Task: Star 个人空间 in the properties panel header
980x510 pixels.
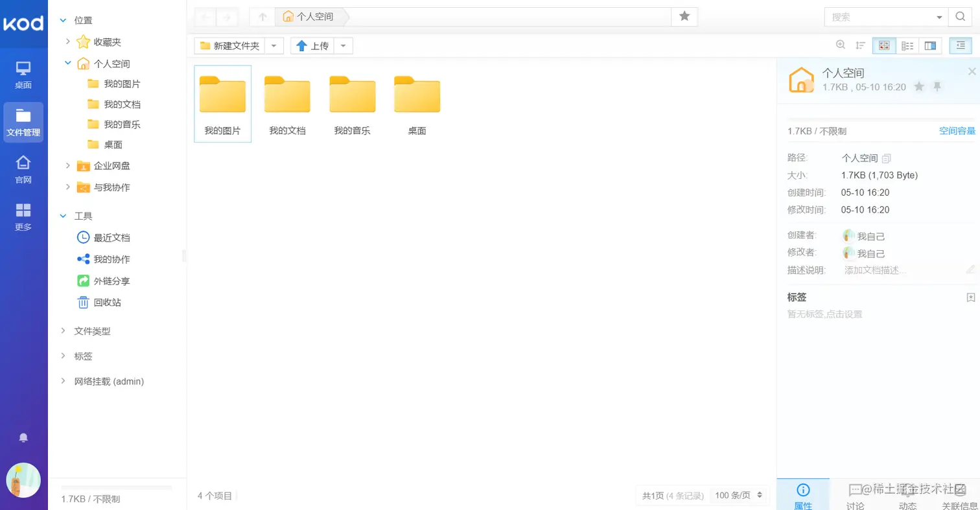Action: (x=919, y=87)
